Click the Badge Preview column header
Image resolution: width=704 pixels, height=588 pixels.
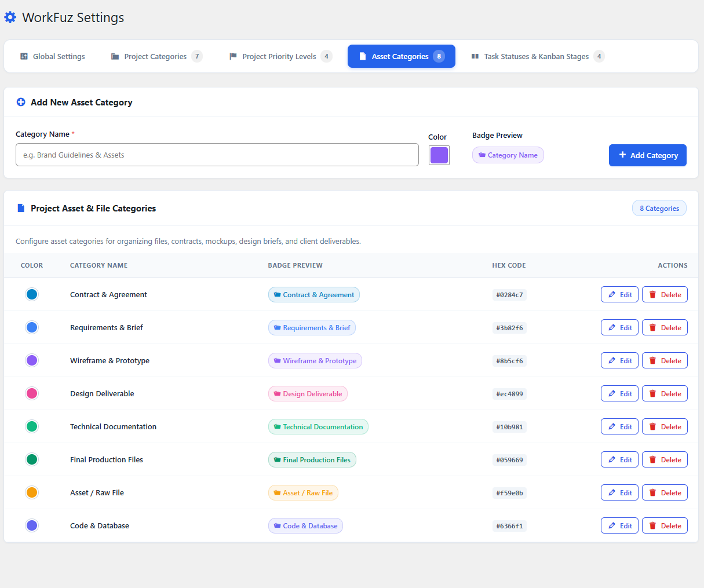[x=295, y=265]
